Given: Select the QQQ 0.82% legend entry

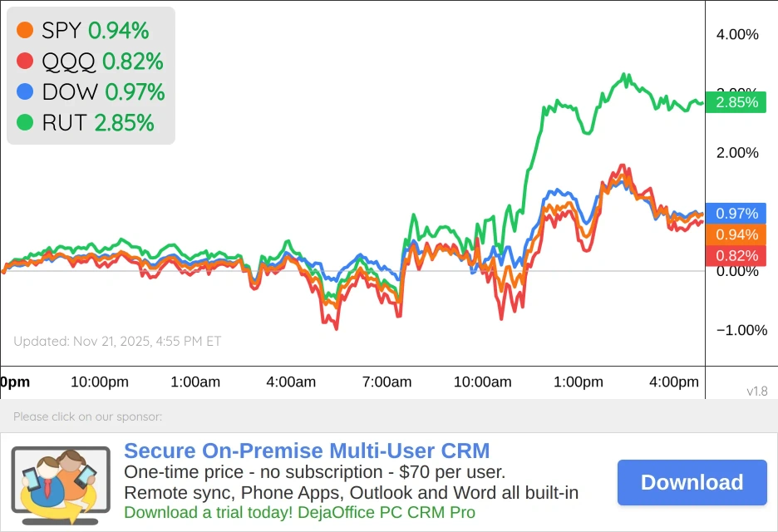Looking at the screenshot, I should click(x=101, y=61).
